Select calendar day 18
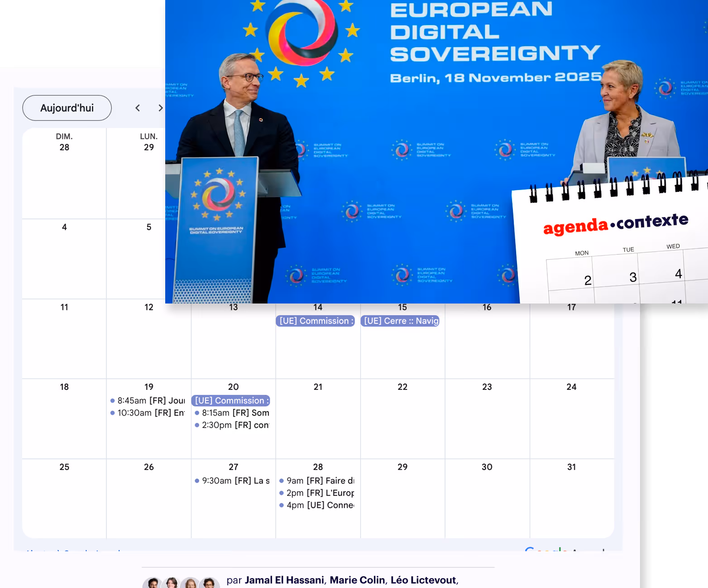Screen dimensions: 708x588 click(x=64, y=387)
